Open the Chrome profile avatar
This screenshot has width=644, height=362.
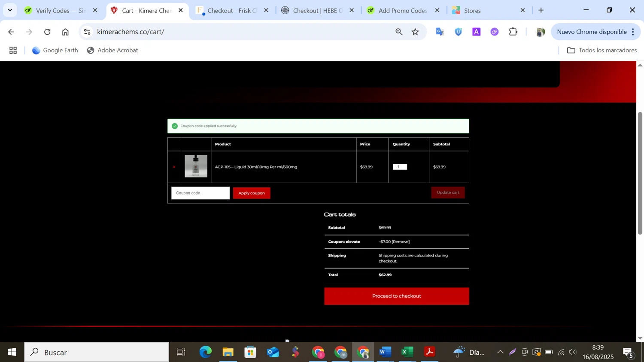click(x=541, y=32)
